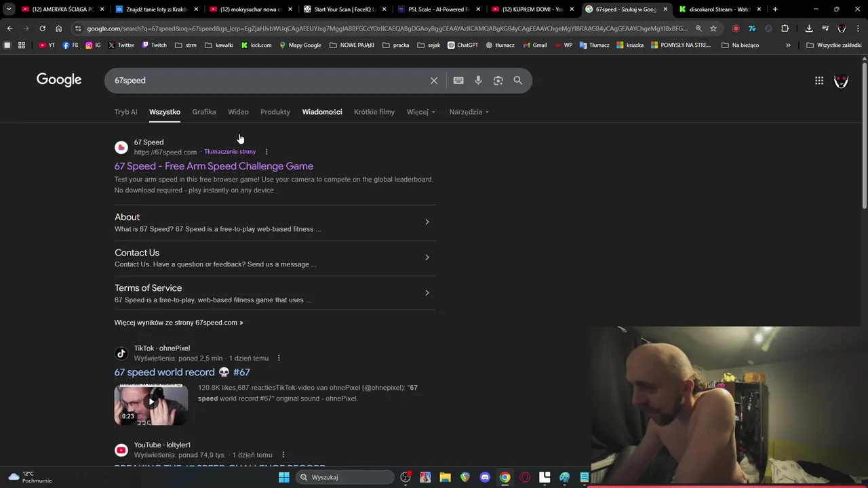Open the Google account avatar
Screen dimensions: 868x488
coord(841,81)
